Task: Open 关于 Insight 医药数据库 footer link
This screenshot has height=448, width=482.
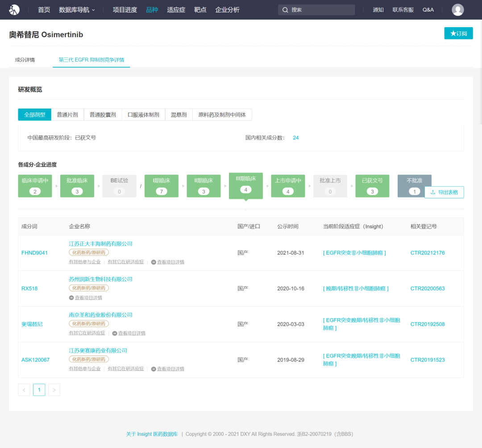Action: point(152,434)
